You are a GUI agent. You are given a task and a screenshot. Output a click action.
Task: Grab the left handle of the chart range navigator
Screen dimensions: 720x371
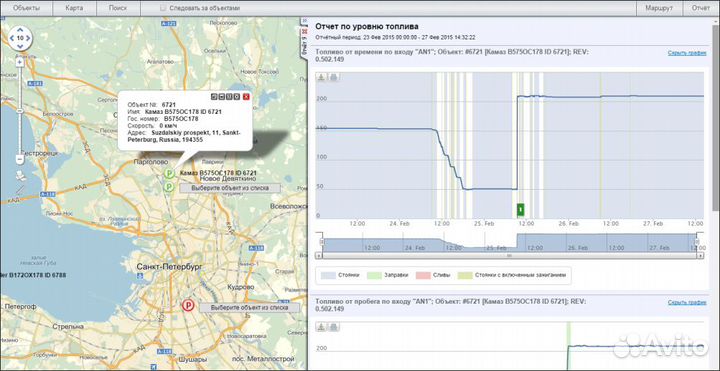click(322, 242)
